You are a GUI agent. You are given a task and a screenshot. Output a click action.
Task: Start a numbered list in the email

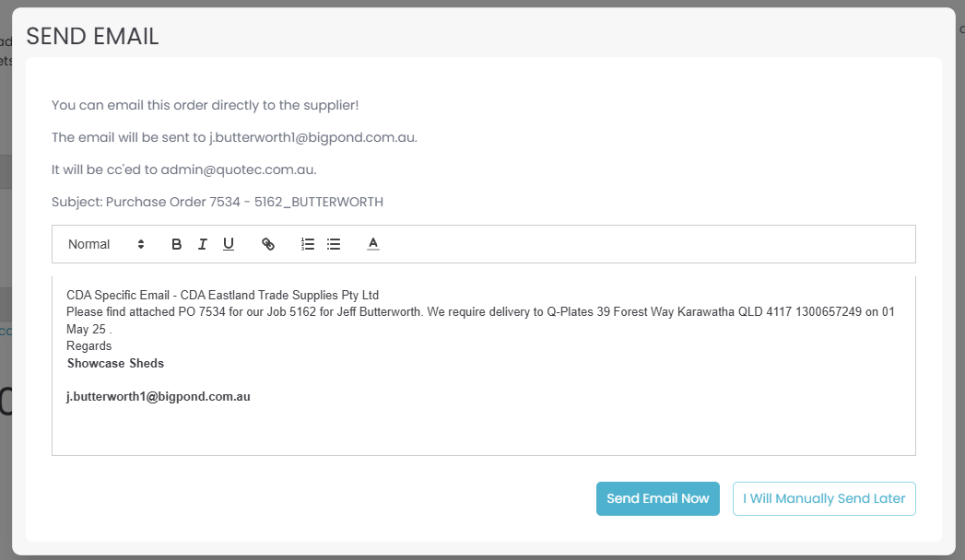click(308, 244)
